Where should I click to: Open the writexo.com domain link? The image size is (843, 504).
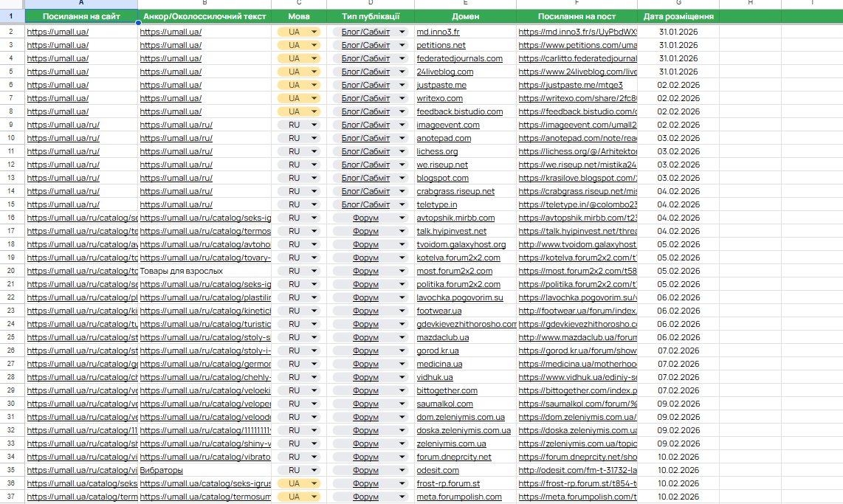coord(439,98)
